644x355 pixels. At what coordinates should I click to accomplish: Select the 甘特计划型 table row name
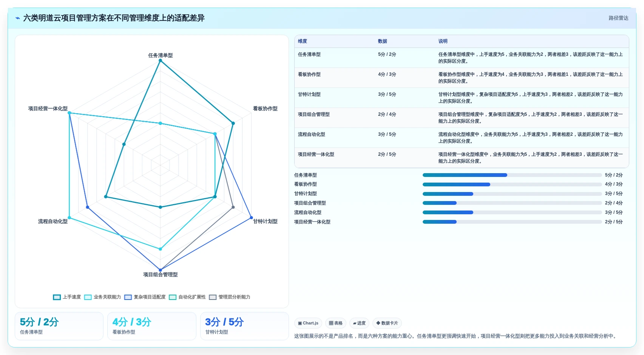(x=309, y=94)
